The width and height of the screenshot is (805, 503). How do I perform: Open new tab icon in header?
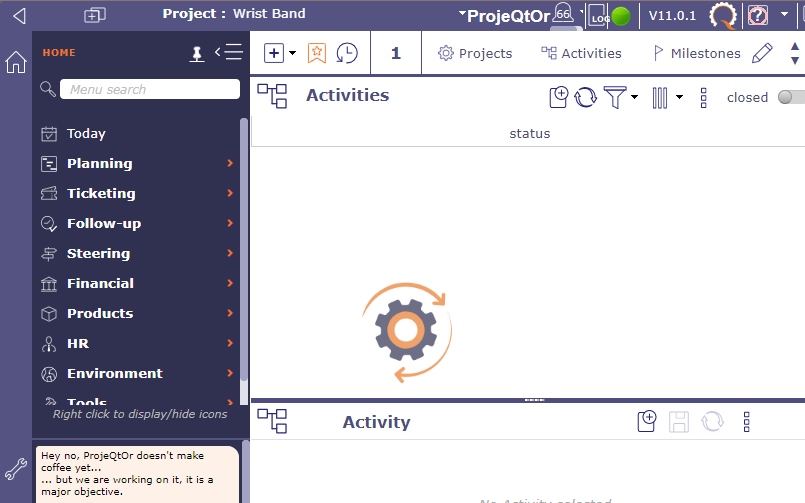click(x=94, y=15)
